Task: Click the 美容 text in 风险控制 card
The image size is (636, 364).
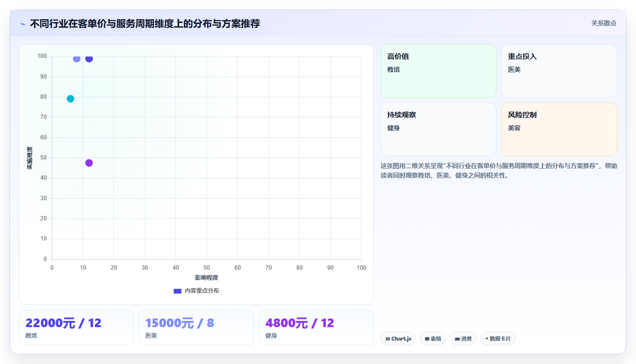Action: [514, 128]
